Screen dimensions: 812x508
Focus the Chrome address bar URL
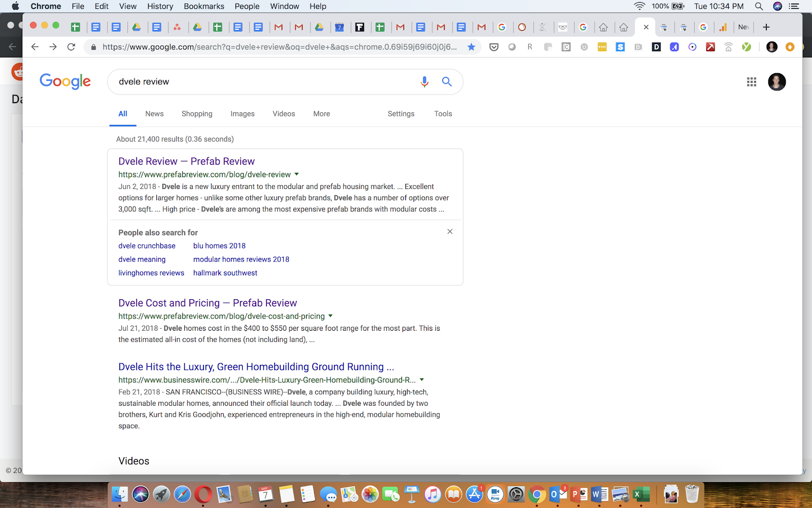coord(280,47)
